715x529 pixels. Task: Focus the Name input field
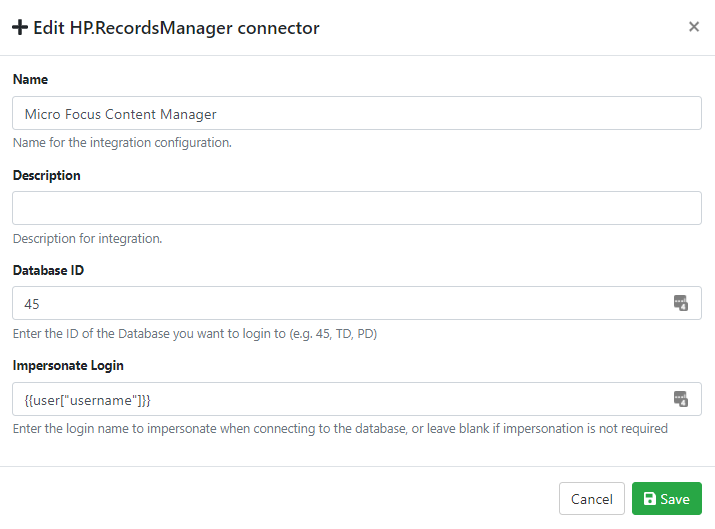tap(356, 113)
